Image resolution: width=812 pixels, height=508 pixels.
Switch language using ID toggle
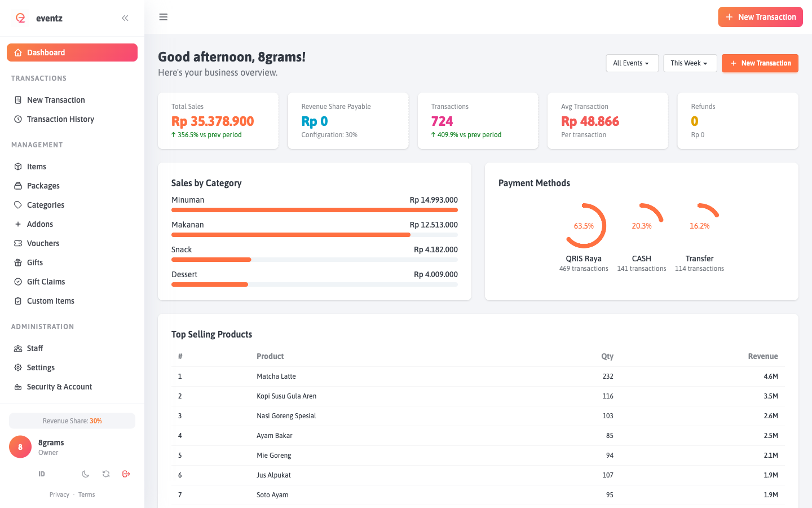pyautogui.click(x=42, y=474)
